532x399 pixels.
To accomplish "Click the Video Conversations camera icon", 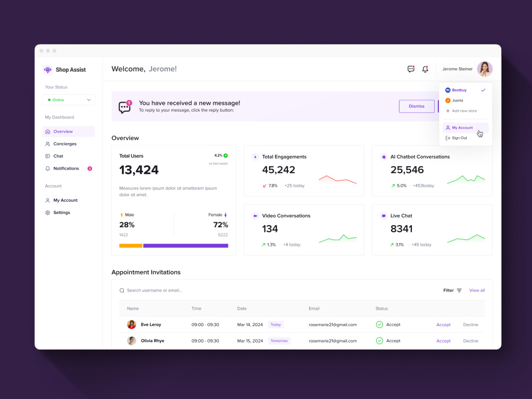I will [x=255, y=216].
